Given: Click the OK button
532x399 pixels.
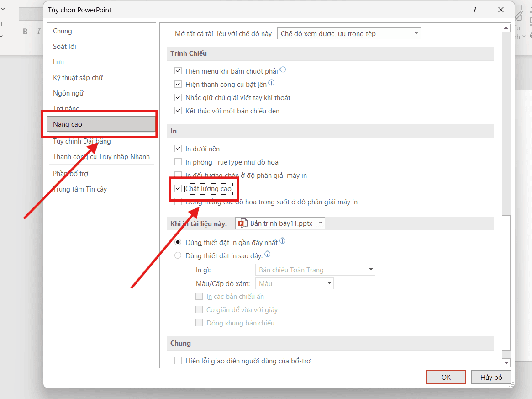Looking at the screenshot, I should pos(446,377).
